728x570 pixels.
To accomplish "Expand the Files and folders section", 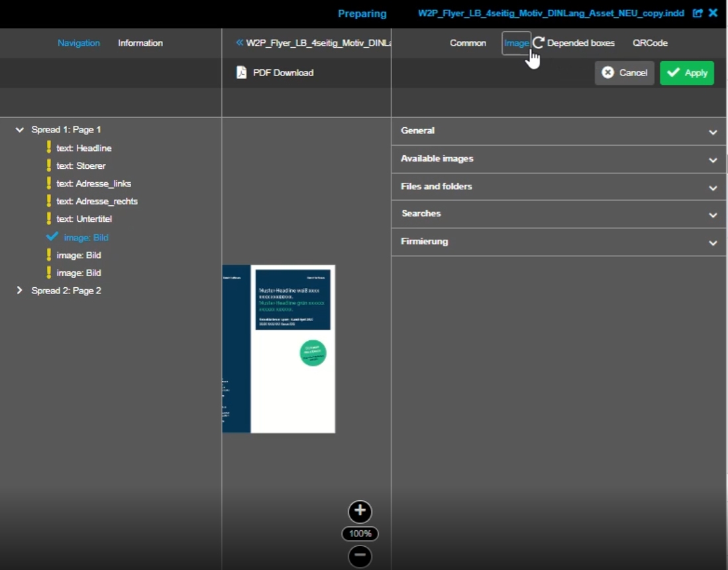I will [x=713, y=187].
